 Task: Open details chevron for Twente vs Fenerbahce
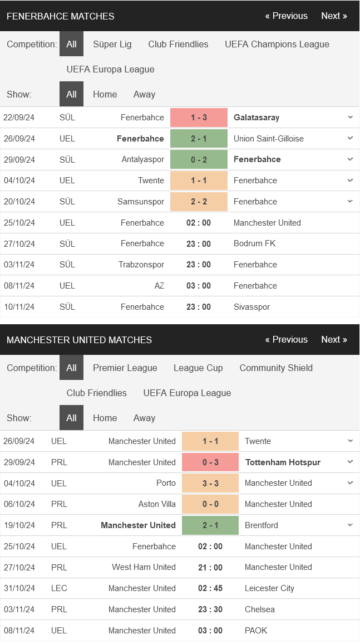click(350, 180)
